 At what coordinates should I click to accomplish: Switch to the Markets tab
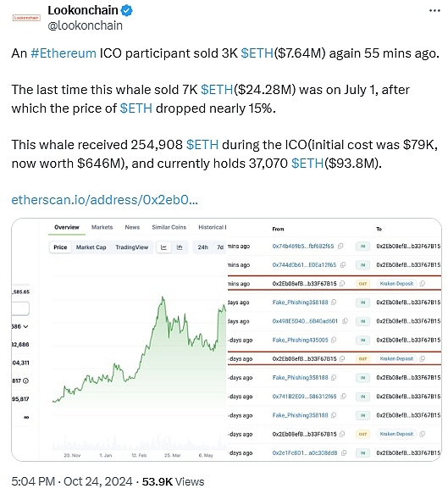coord(102,227)
